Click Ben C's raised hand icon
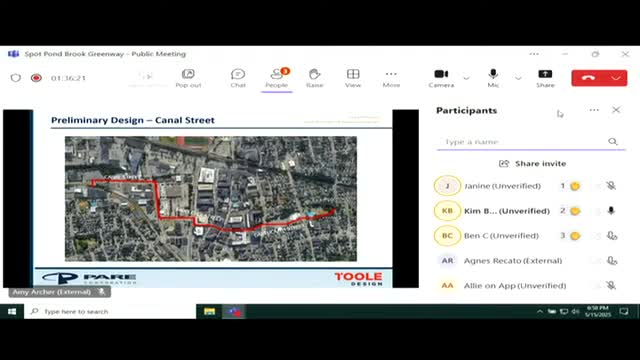 (x=575, y=236)
